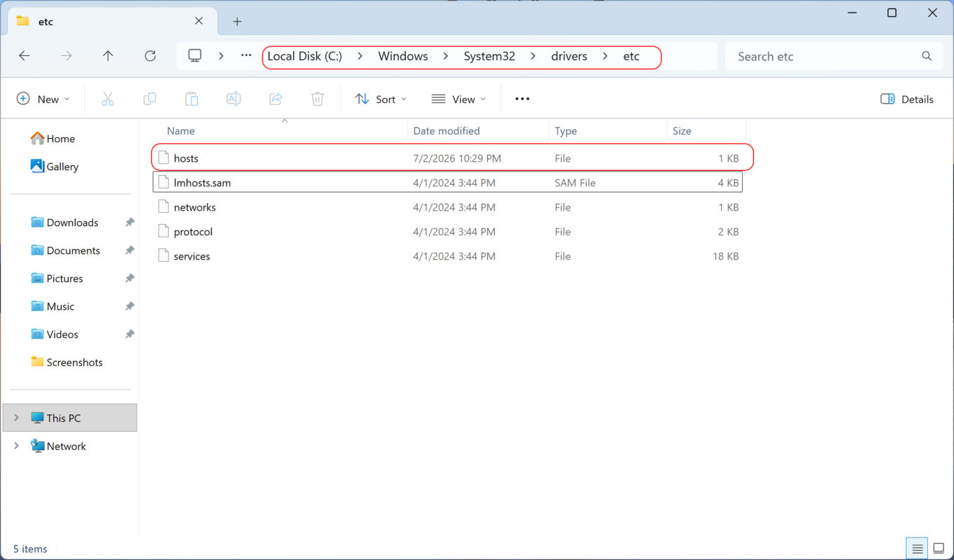Unpin Downloads using its pin icon
This screenshot has width=954, height=560.
[x=129, y=223]
